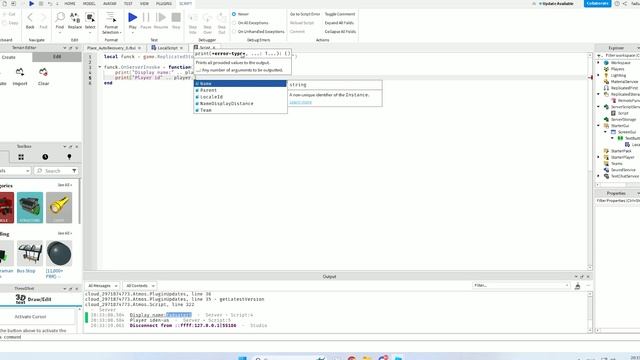This screenshot has height=360, width=640.
Task: Open the VIEW ribbon tab
Action: (x=144, y=4)
